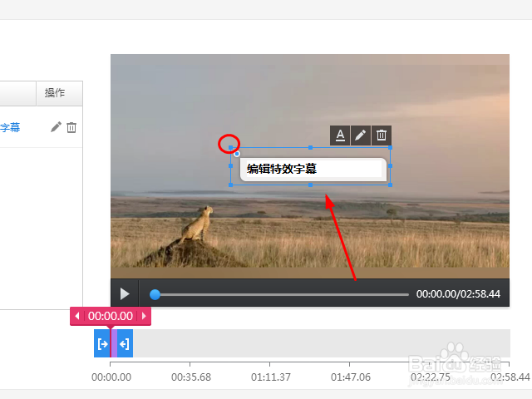Click the subtitle clip start bracket handle
Screen dimensions: 532x399
[x=101, y=343]
